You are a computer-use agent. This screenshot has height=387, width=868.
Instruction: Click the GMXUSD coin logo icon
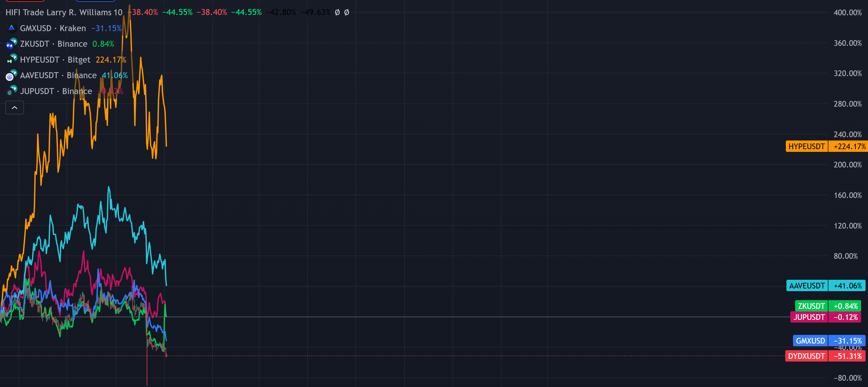point(11,28)
